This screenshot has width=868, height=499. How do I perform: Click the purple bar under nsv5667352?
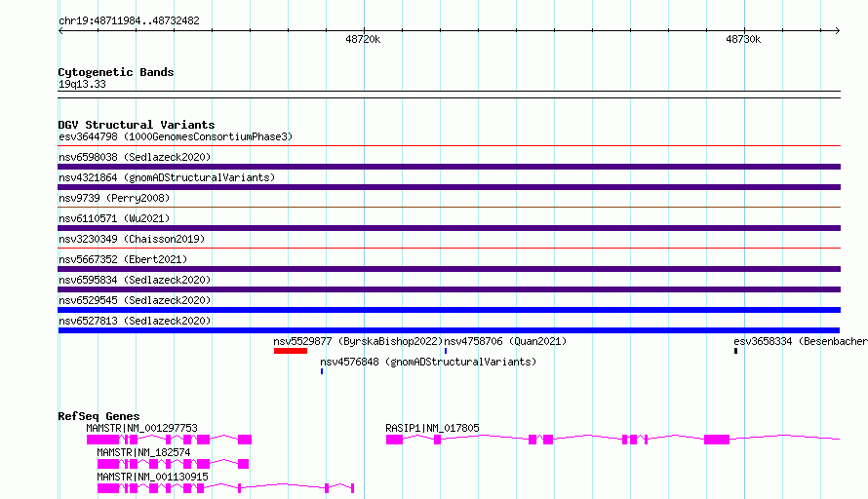tap(449, 269)
